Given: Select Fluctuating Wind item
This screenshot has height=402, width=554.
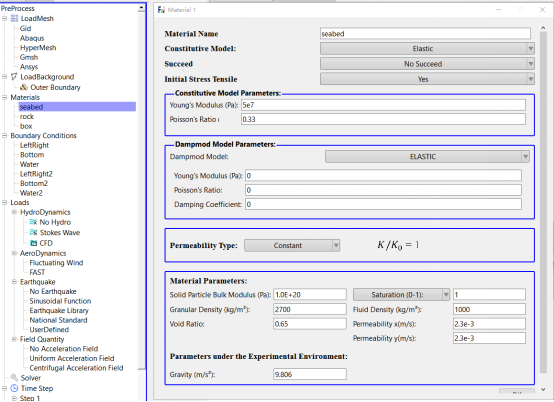Looking at the screenshot, I should (x=57, y=262).
